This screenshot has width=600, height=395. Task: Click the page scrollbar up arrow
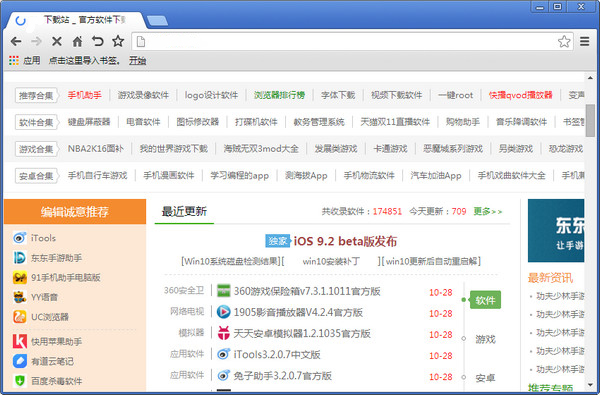pyautogui.click(x=590, y=78)
